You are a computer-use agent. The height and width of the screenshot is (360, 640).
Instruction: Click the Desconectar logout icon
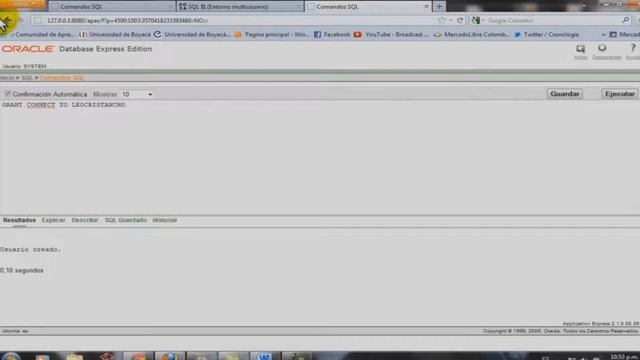click(x=602, y=48)
